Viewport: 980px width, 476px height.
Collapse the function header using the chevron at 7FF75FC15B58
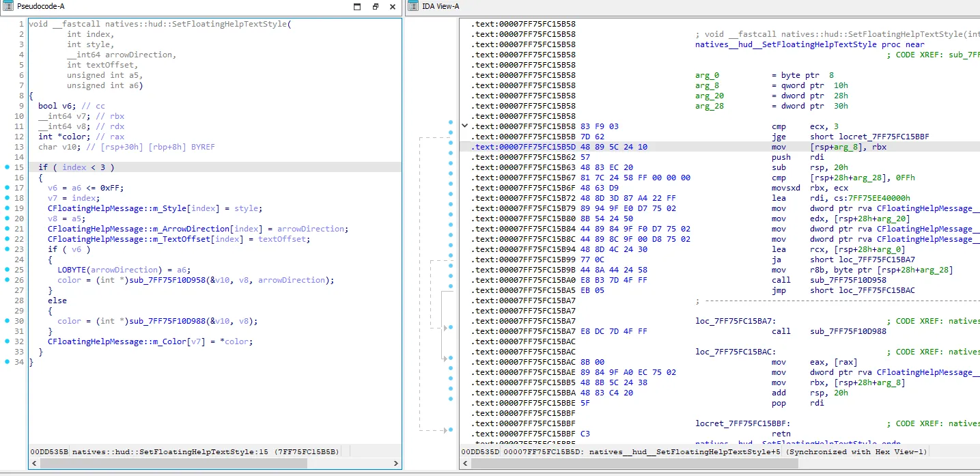464,126
